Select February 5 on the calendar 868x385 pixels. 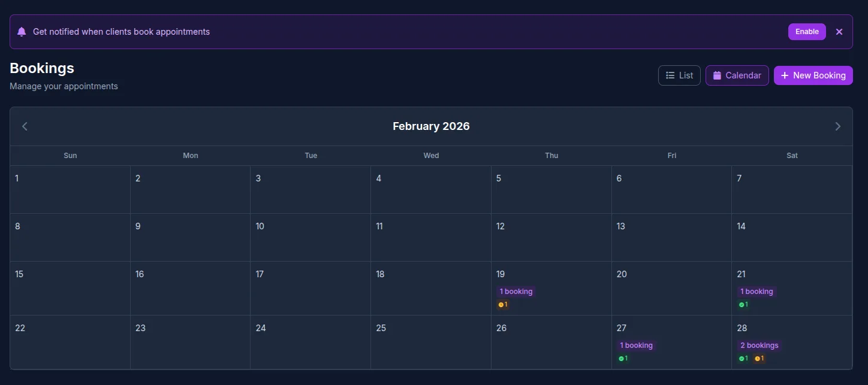(x=551, y=189)
